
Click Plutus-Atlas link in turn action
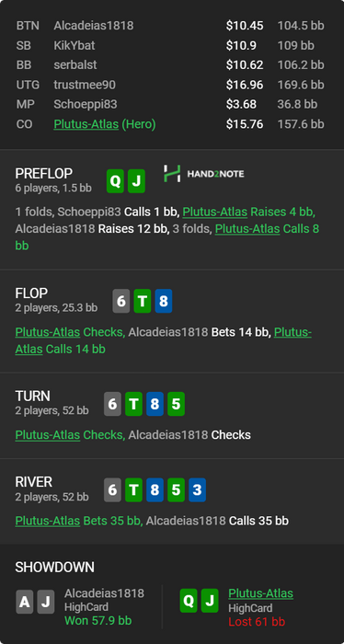pyautogui.click(x=48, y=435)
